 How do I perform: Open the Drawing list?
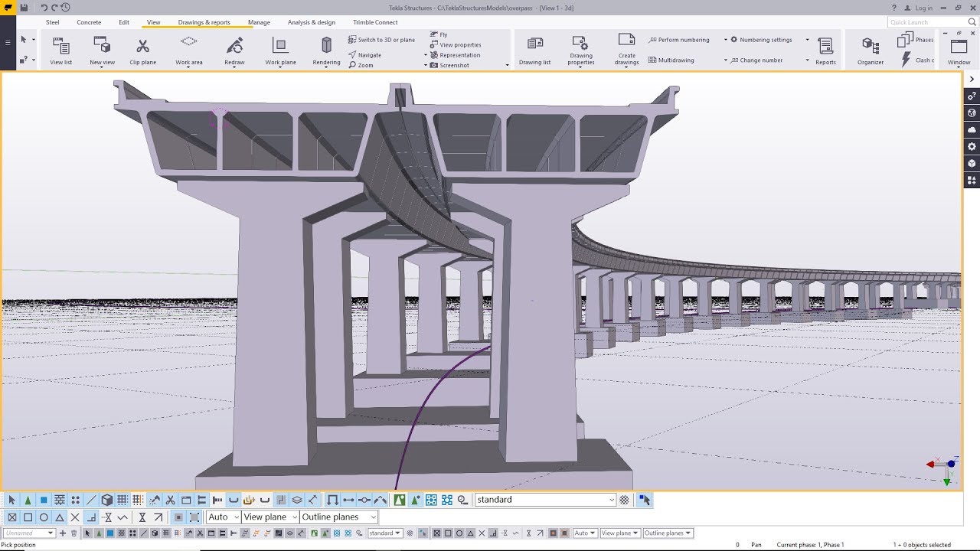click(534, 51)
